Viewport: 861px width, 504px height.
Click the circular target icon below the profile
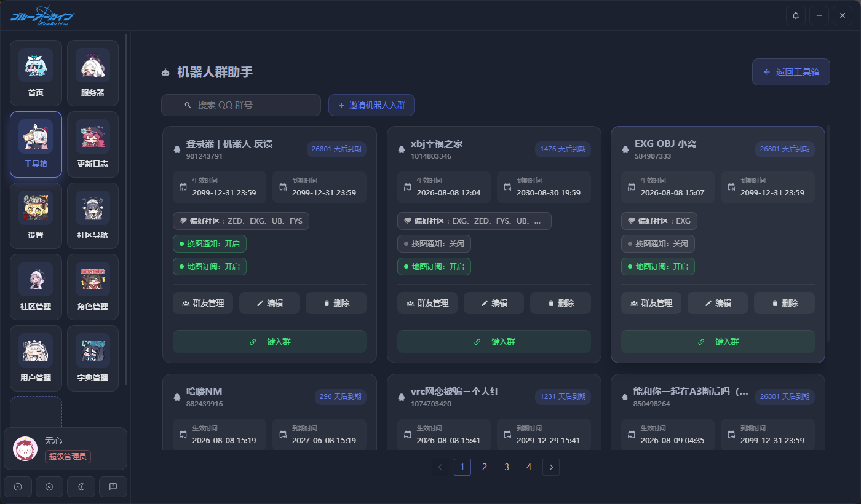[49, 487]
